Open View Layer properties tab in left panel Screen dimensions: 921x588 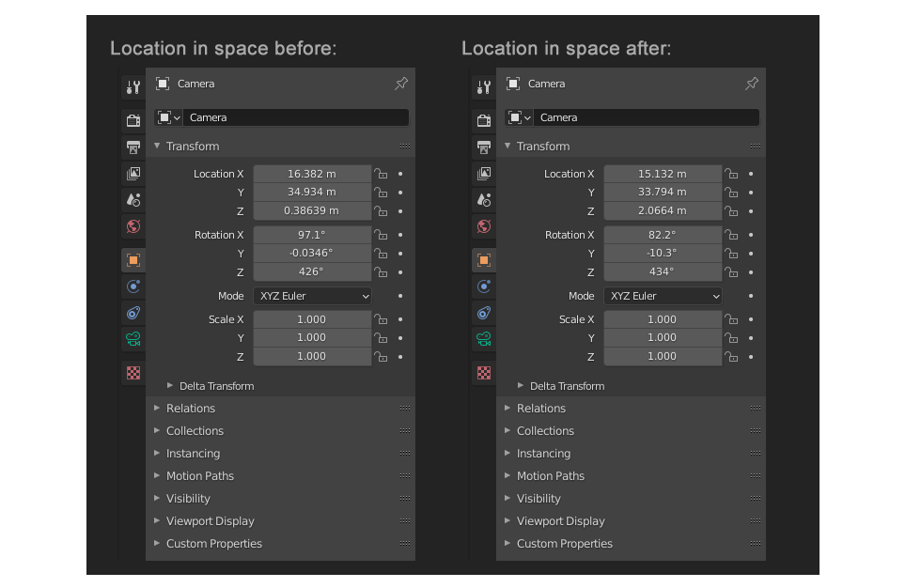[x=133, y=173]
